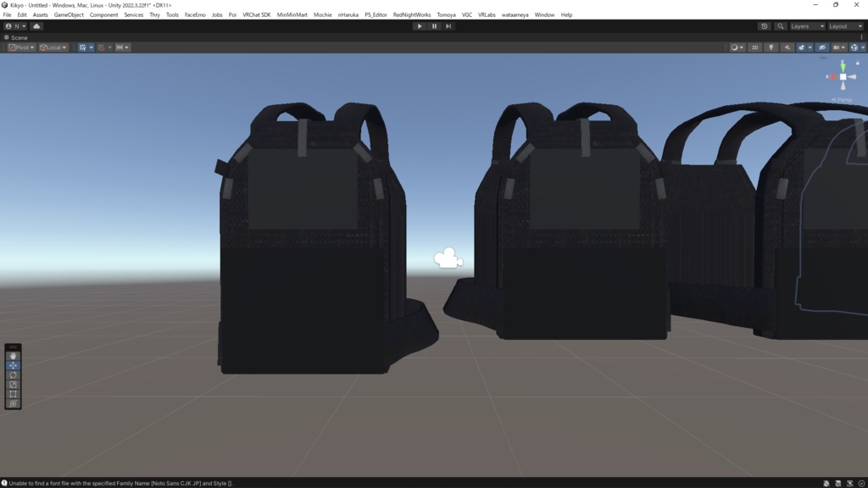Open draw mode shading dropdown

click(737, 47)
